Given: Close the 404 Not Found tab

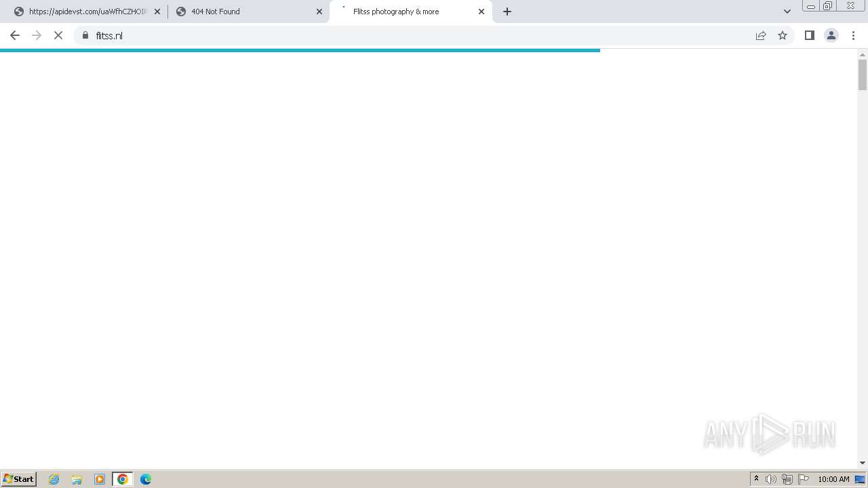Looking at the screenshot, I should [319, 12].
